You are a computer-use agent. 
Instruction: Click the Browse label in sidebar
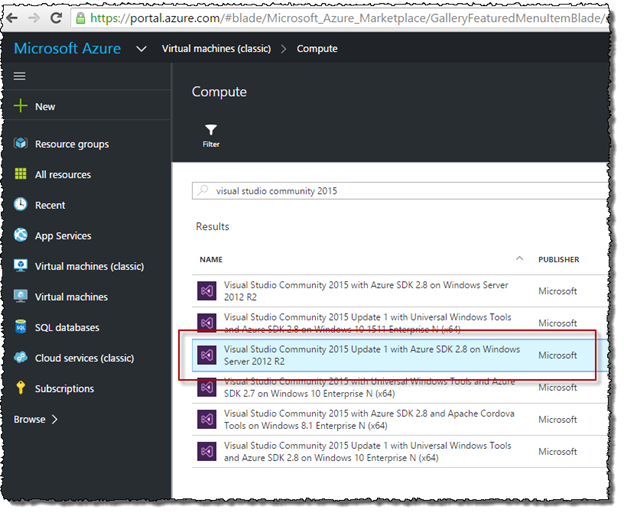tap(29, 419)
